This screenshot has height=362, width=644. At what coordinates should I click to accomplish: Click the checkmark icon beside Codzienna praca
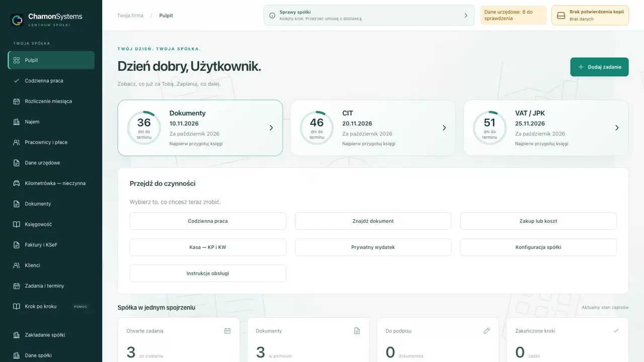(x=17, y=81)
